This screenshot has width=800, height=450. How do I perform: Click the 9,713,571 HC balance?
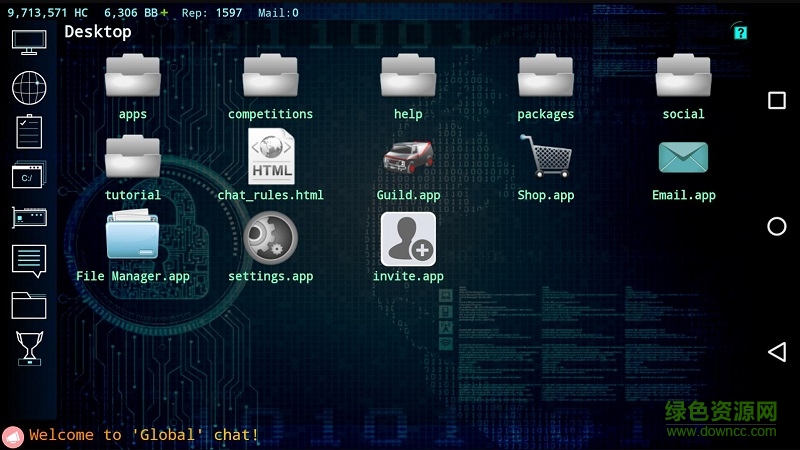tap(47, 13)
